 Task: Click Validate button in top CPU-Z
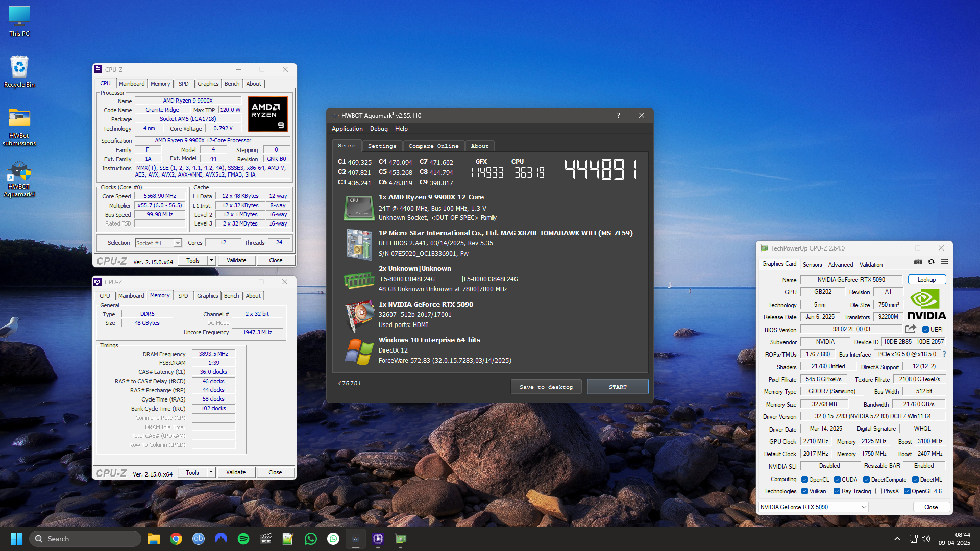click(x=236, y=260)
